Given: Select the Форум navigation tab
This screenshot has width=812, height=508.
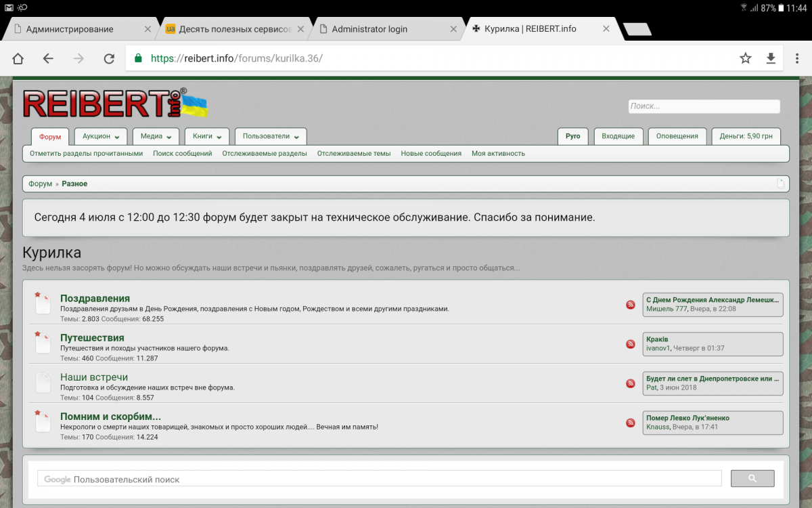Looking at the screenshot, I should pyautogui.click(x=50, y=137).
